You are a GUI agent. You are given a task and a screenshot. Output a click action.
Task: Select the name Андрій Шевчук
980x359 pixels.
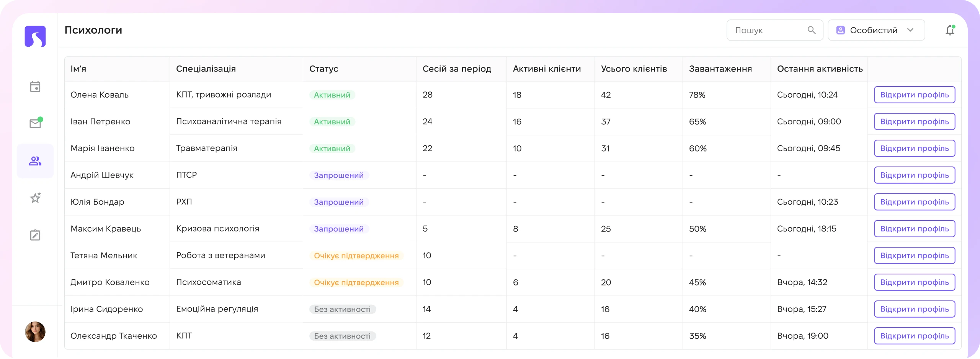point(102,175)
